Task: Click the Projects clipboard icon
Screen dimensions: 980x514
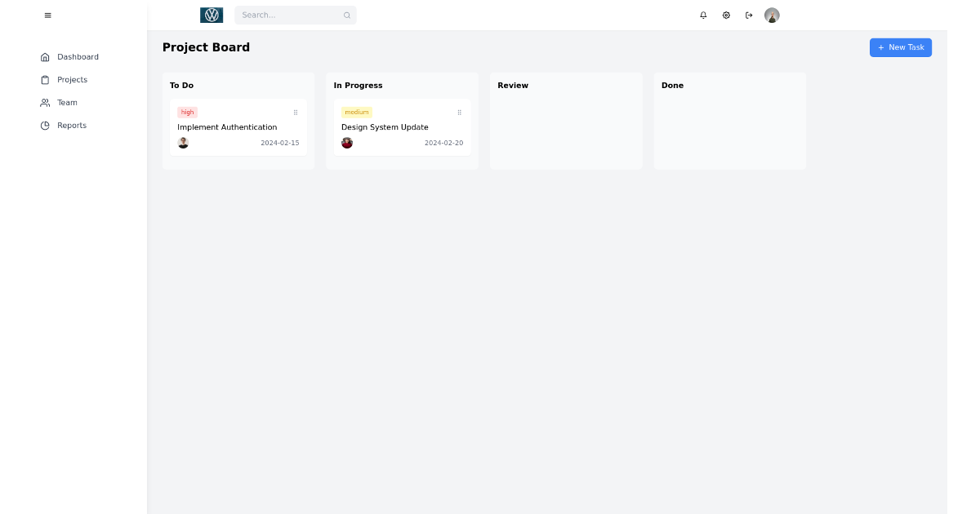Action: [x=45, y=80]
